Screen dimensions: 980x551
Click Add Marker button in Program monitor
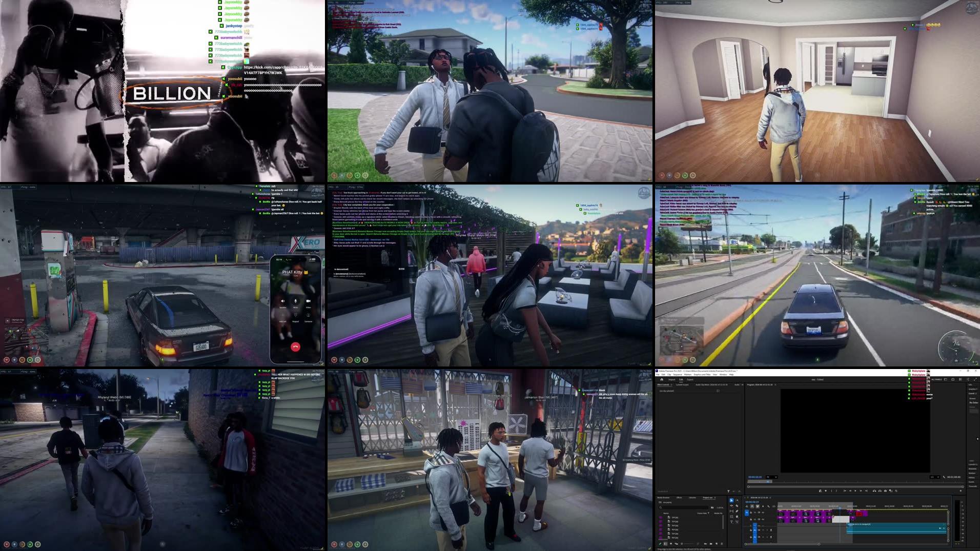(826, 491)
